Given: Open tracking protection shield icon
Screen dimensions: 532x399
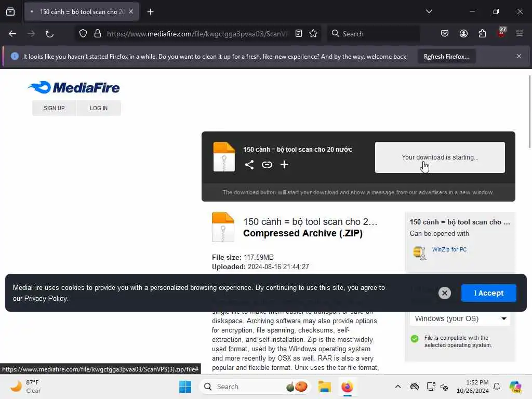Looking at the screenshot, I should pos(83,34).
